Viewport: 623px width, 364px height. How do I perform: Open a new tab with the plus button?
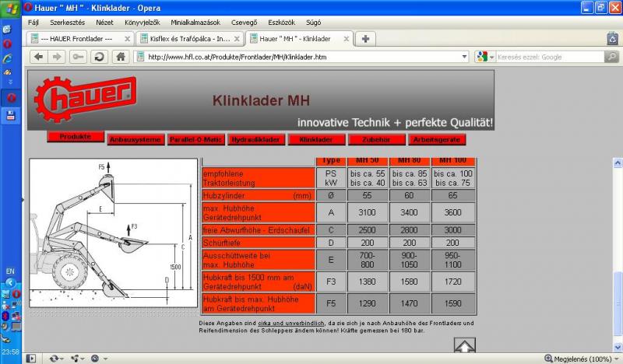365,39
